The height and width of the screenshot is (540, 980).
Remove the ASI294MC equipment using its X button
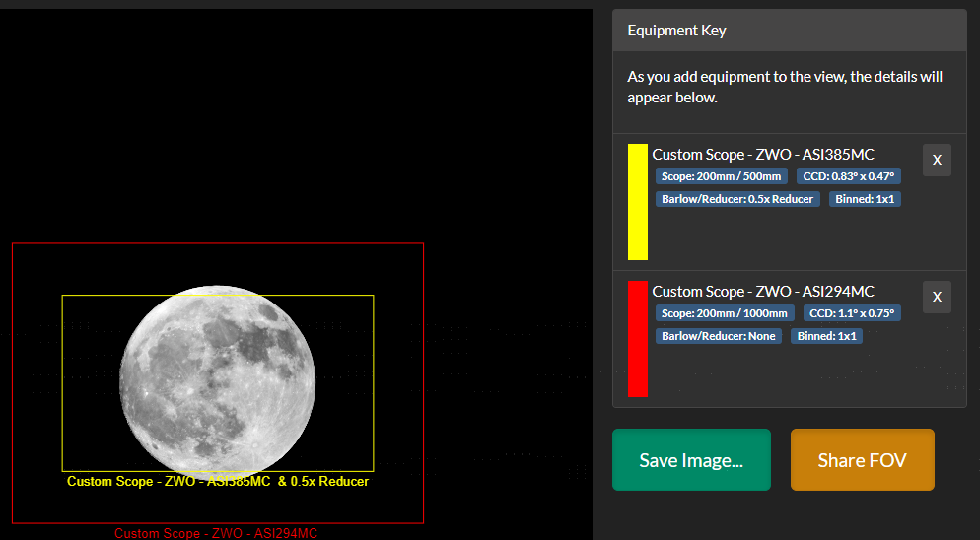(937, 297)
